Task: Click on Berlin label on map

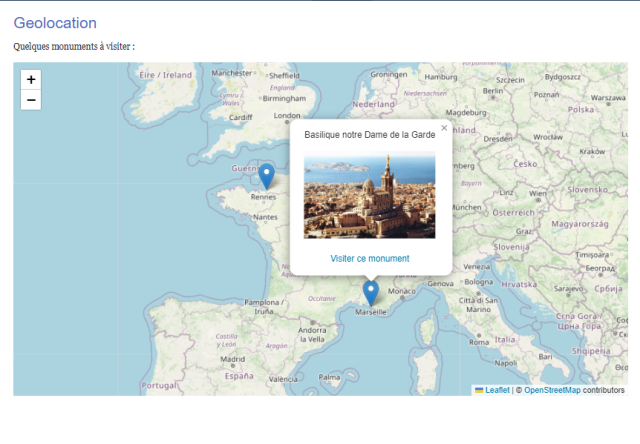Action: 493,91
